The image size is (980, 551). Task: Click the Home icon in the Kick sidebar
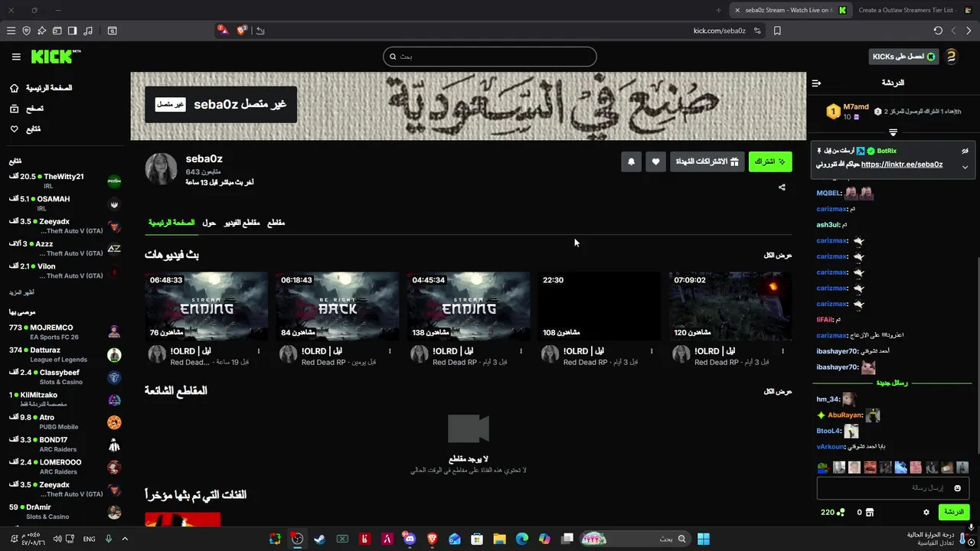pyautogui.click(x=14, y=88)
